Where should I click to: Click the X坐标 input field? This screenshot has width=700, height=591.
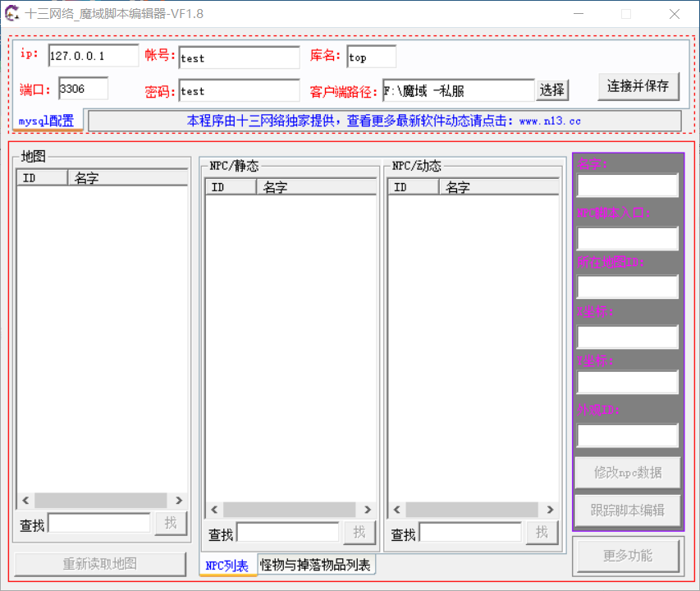point(628,337)
